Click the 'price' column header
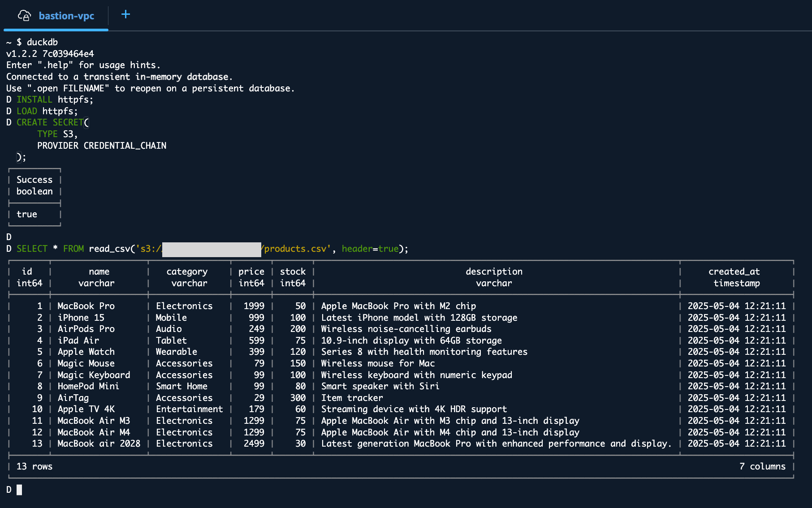 click(251, 271)
